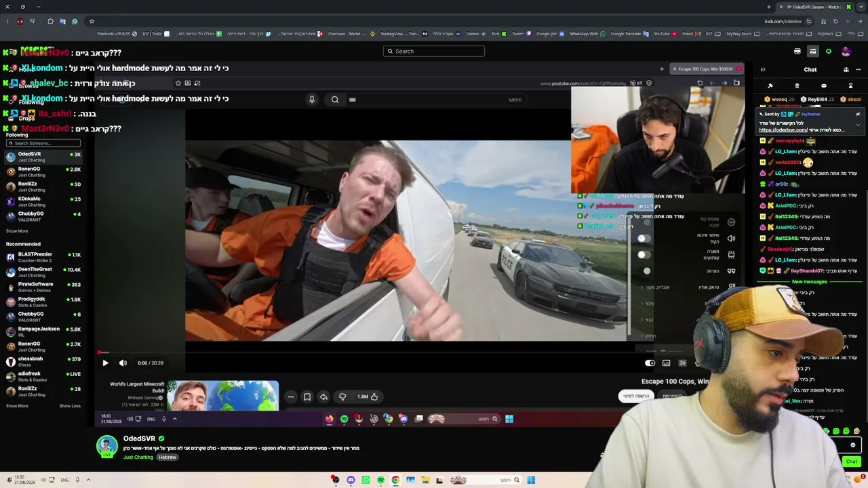Open the odedsvr.com link in pinned message
The height and width of the screenshot is (488, 868).
tap(783, 130)
